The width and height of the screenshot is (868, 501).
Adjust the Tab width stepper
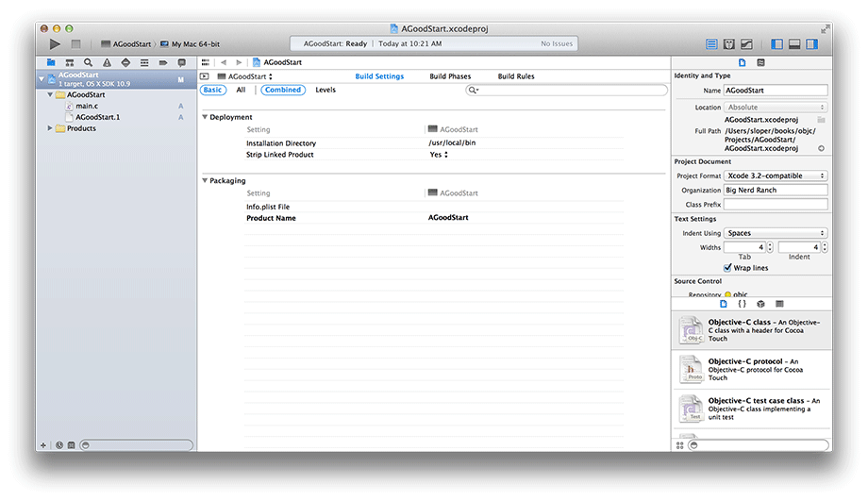click(770, 247)
